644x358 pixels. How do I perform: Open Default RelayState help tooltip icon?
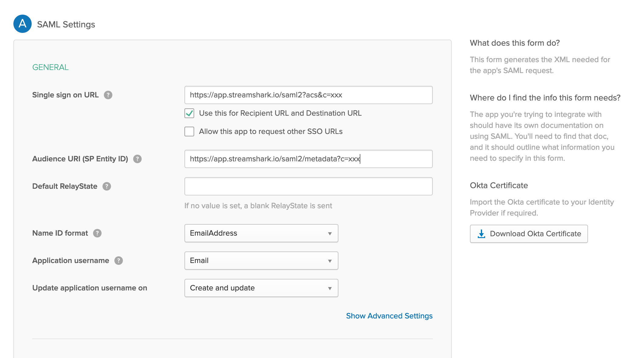[x=107, y=186]
